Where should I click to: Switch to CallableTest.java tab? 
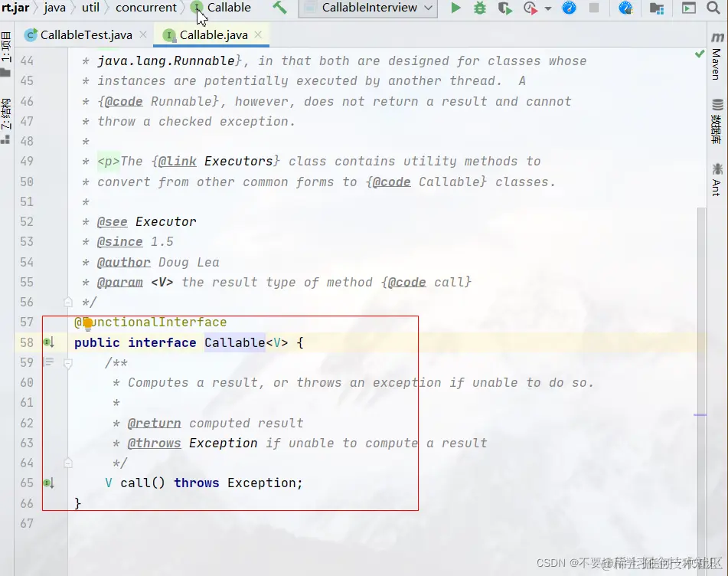click(86, 34)
